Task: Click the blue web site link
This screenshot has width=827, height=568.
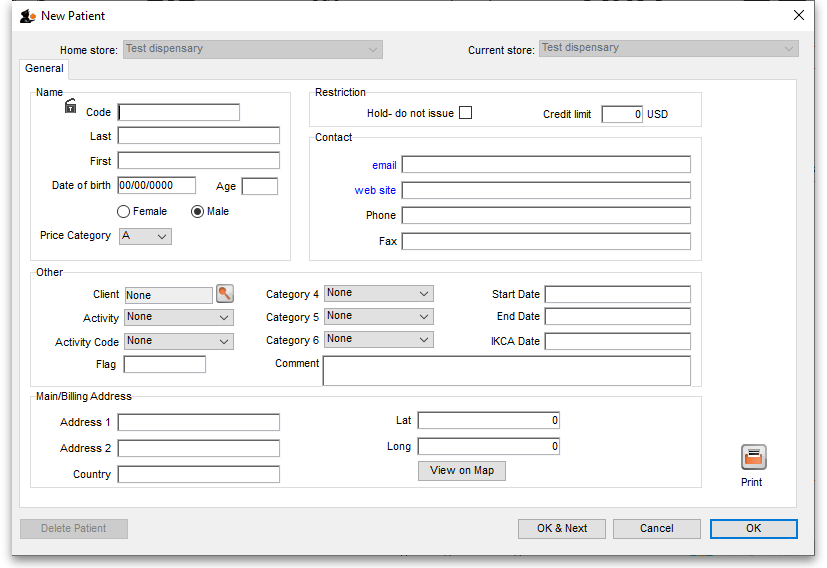Action: (375, 190)
